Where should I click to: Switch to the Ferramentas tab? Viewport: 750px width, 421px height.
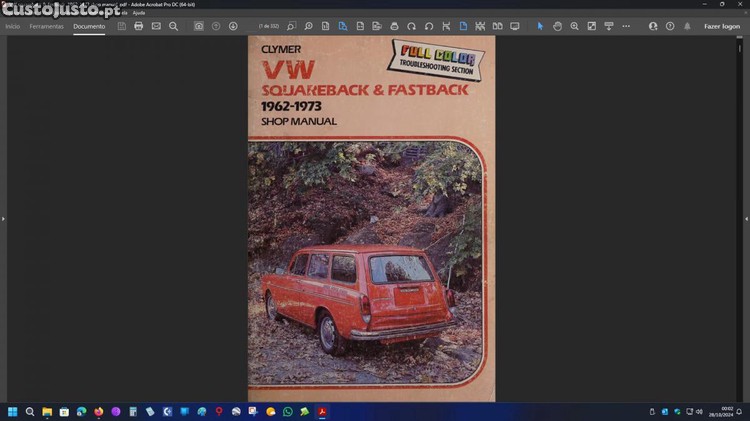[46, 26]
